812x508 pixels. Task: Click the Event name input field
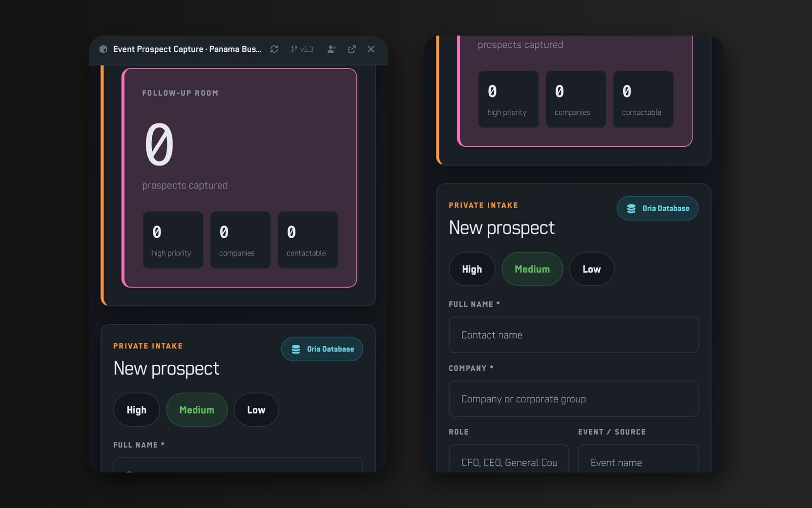coord(638,459)
